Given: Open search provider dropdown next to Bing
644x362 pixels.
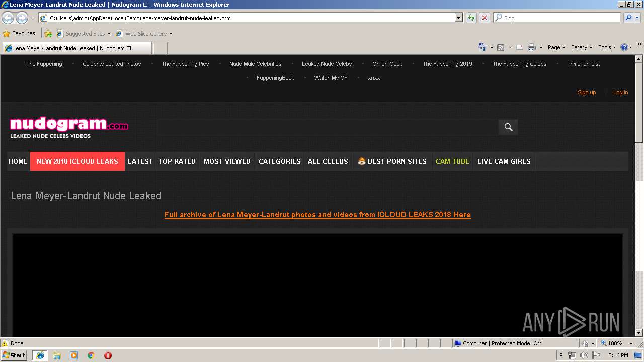Looking at the screenshot, I should point(637,18).
